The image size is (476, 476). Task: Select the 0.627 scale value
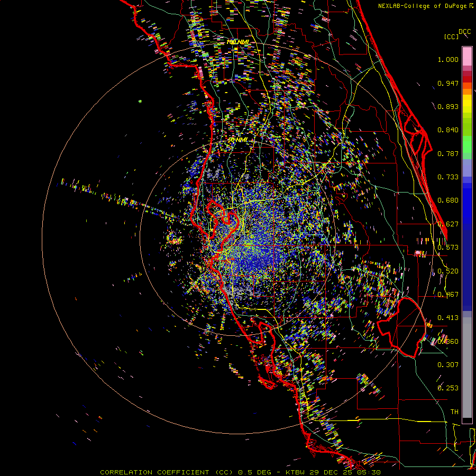tap(448, 224)
